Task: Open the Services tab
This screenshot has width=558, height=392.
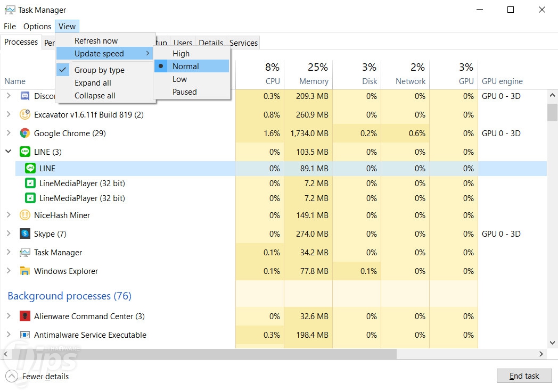Action: (243, 43)
